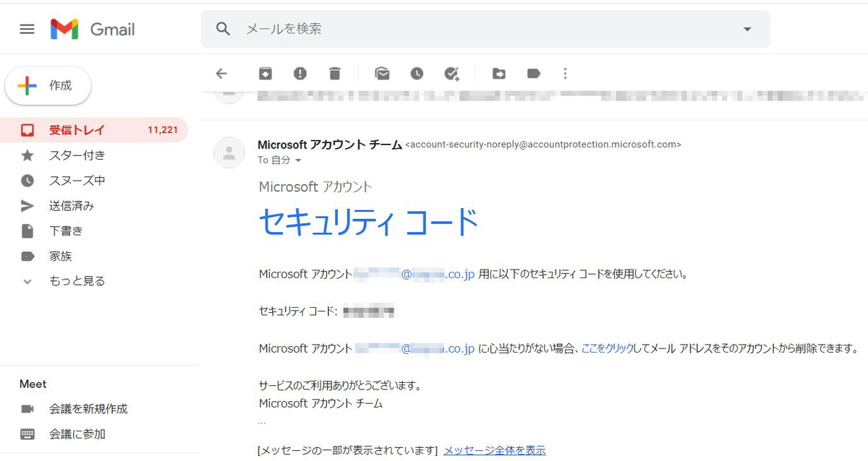Click the inbox unread count 11,221

(163, 130)
